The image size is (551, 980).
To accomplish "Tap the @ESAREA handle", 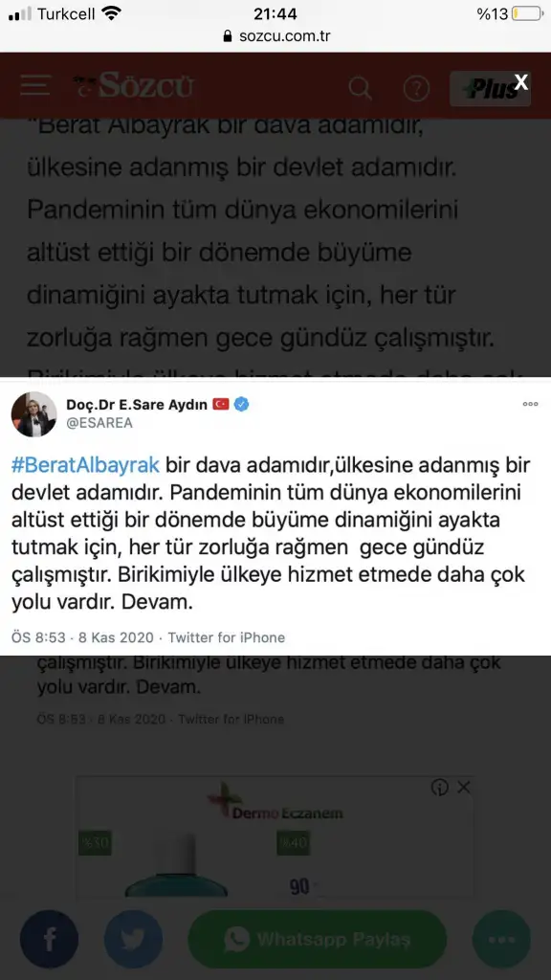I will pos(99,423).
